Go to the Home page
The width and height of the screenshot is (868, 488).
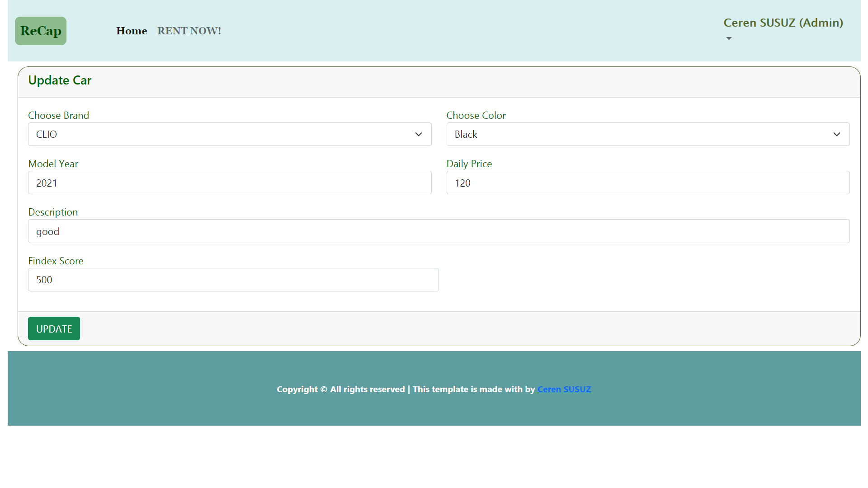pos(132,31)
